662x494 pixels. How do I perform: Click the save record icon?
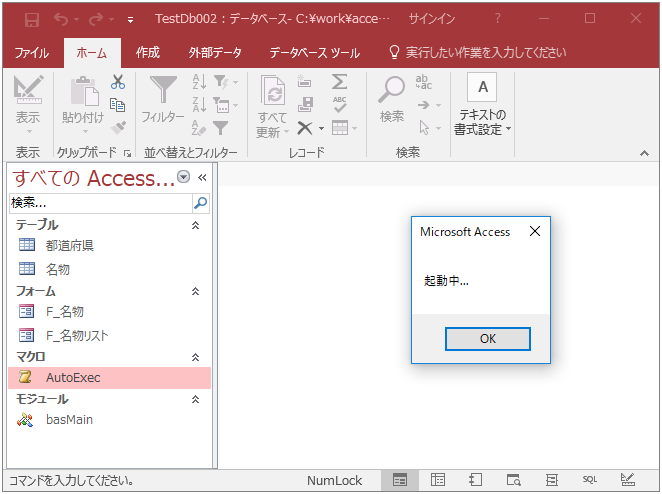pyautogui.click(x=305, y=104)
